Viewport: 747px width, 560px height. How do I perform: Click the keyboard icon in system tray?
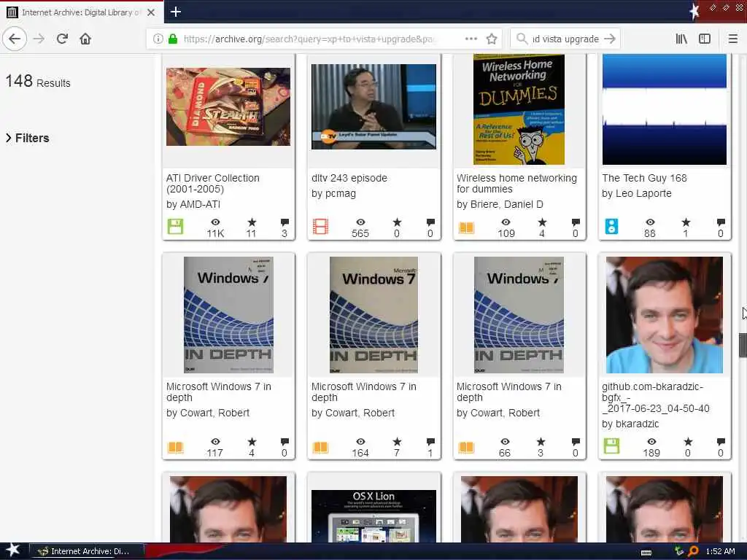[x=646, y=553]
